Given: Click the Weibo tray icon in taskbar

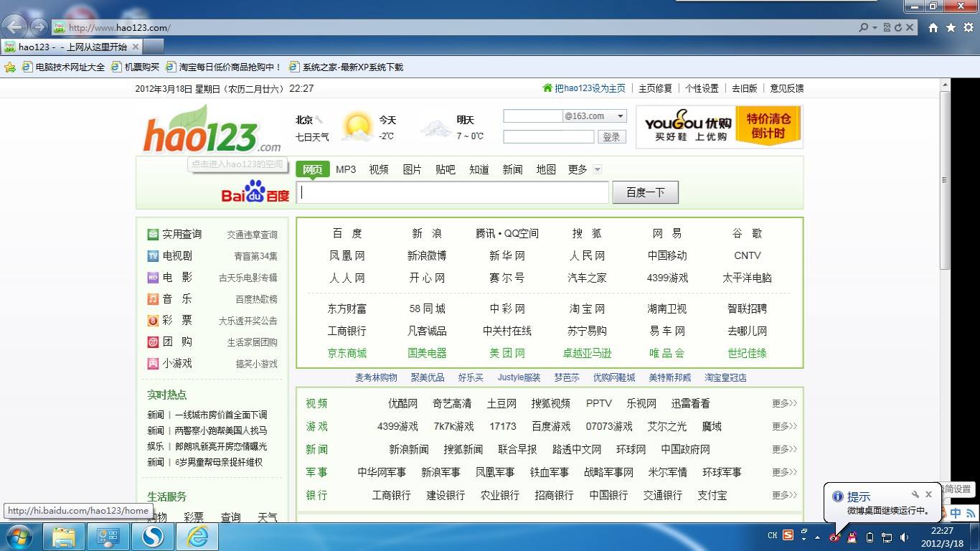Looking at the screenshot, I should pos(835,537).
